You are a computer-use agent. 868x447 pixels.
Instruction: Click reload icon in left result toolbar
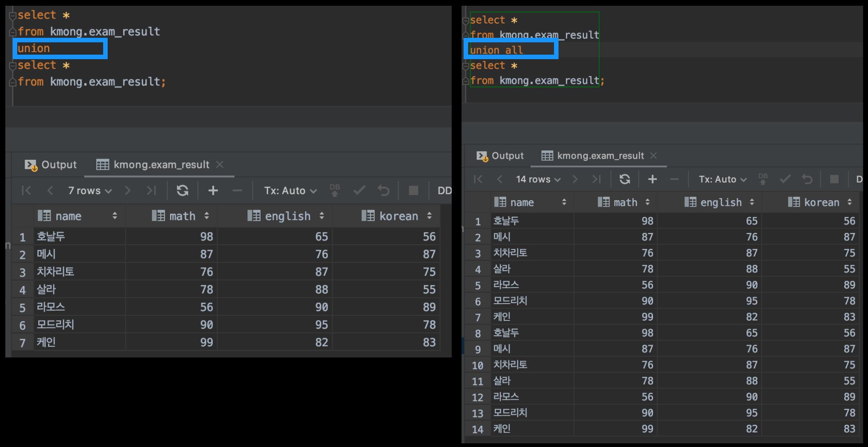(182, 191)
